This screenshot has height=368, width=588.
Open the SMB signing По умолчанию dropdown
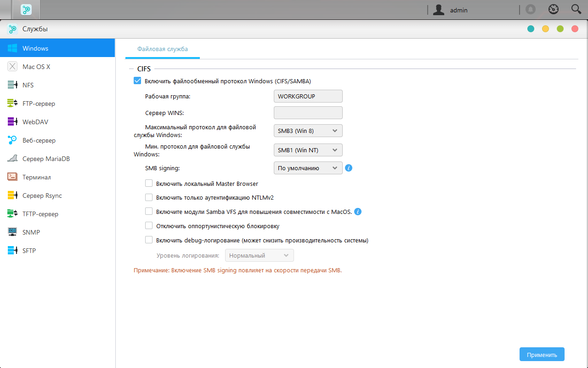[x=308, y=168]
